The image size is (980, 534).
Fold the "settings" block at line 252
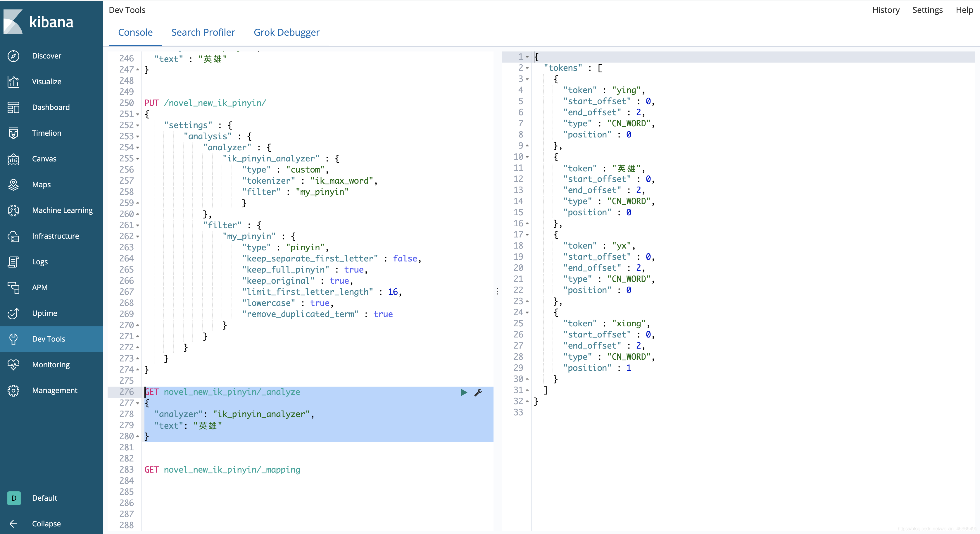pyautogui.click(x=138, y=125)
